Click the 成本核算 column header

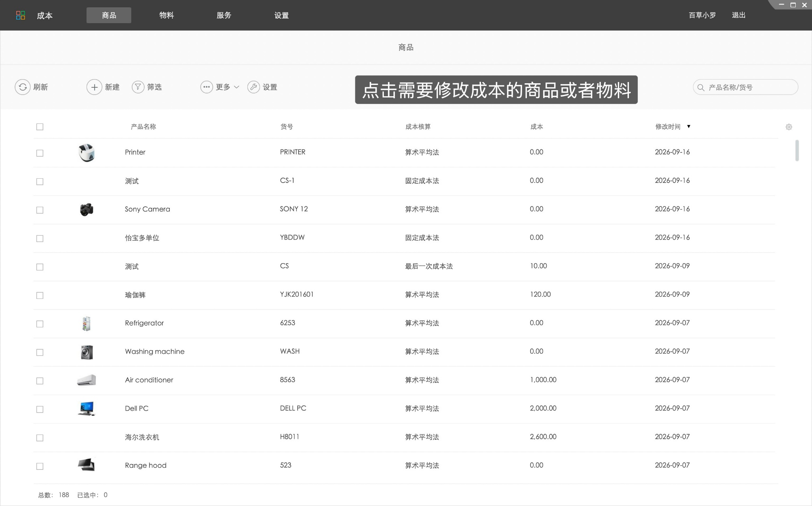click(418, 127)
